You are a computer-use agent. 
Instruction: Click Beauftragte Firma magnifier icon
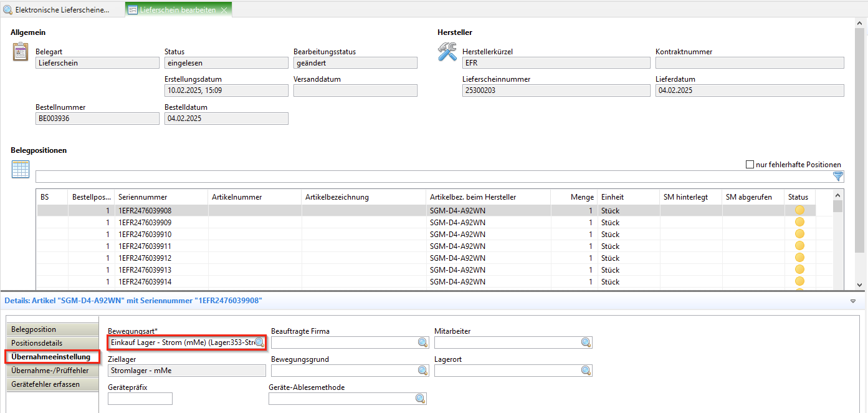pyautogui.click(x=422, y=342)
